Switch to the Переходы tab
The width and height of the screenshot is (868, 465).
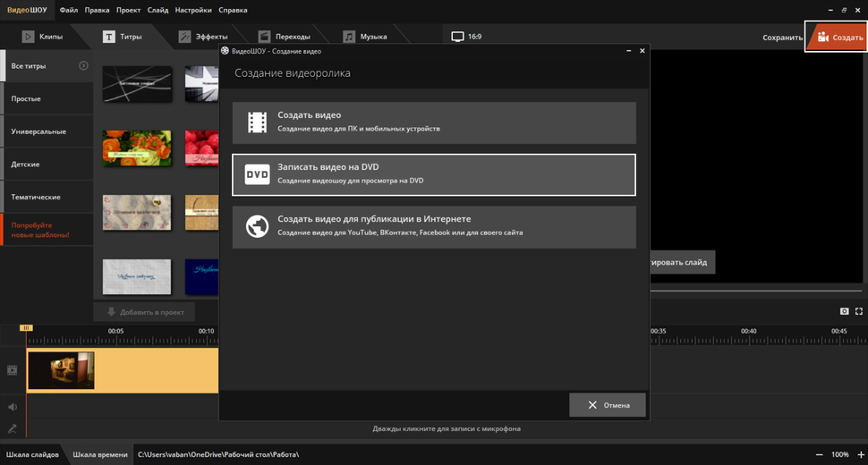pyautogui.click(x=285, y=37)
